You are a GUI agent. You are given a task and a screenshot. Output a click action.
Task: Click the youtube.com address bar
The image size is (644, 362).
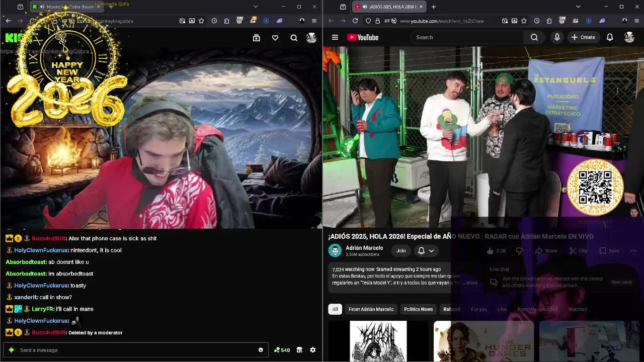[443, 21]
